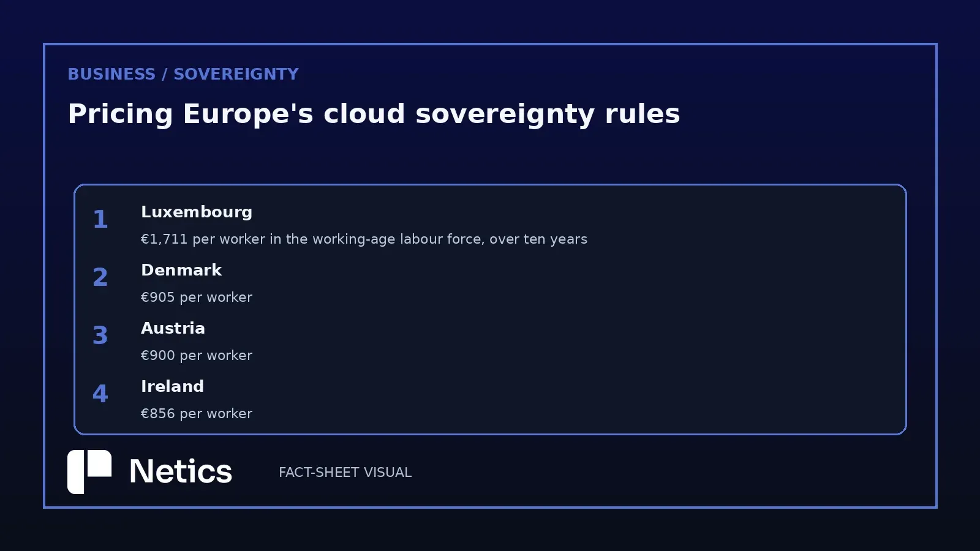Click rank number 2
Screen dimensions: 980x551
100,278
